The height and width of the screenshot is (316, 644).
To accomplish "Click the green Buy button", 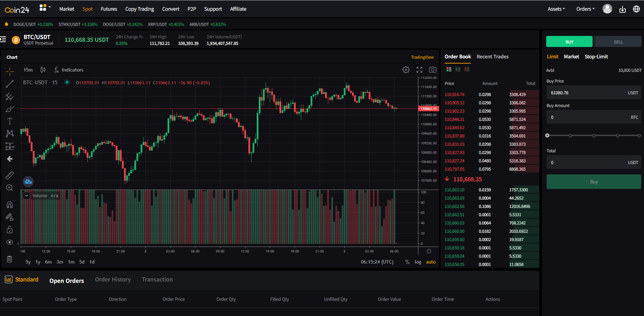I will pos(593,181).
